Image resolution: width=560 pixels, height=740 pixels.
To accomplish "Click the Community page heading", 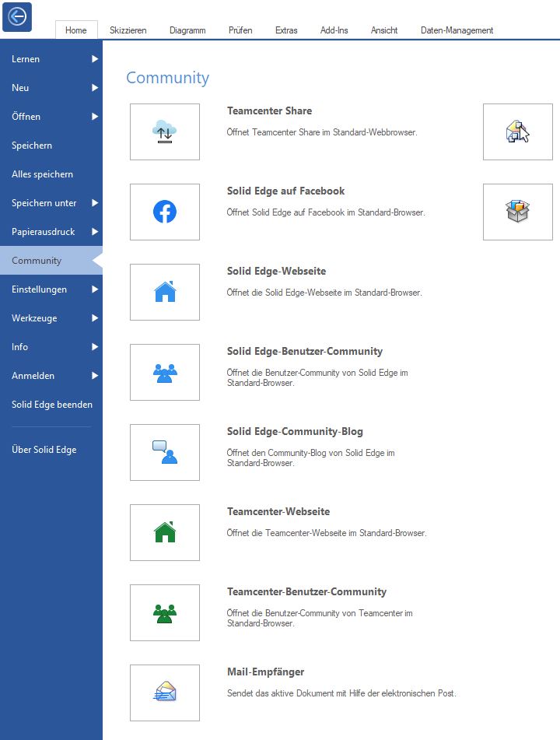I will [x=167, y=78].
